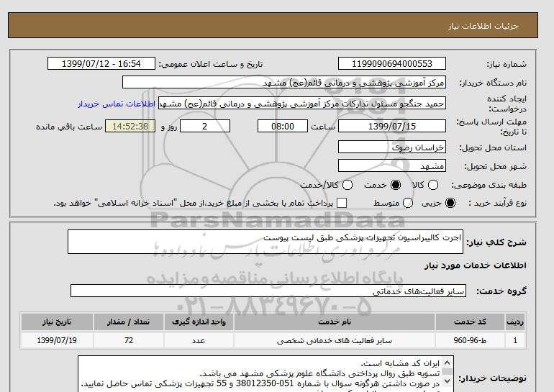
Task: Select the کالا/خدمت radio button
Action: pos(348,185)
